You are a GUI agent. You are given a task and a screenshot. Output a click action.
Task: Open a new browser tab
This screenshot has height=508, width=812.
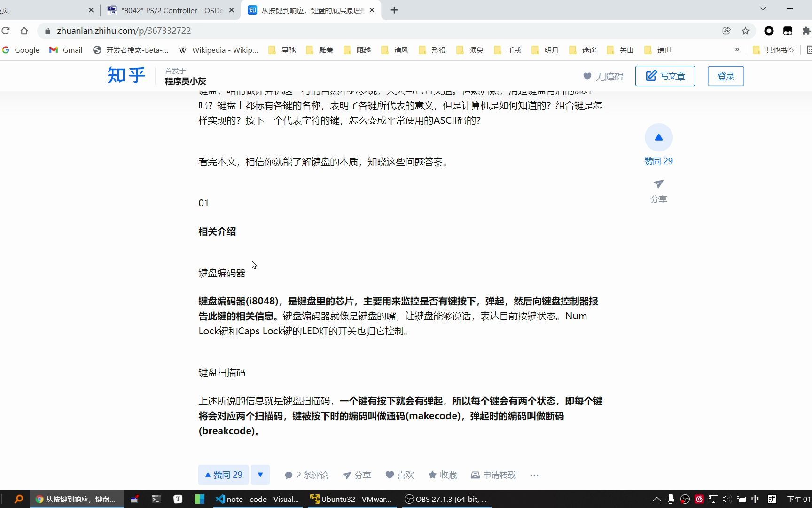tap(394, 10)
